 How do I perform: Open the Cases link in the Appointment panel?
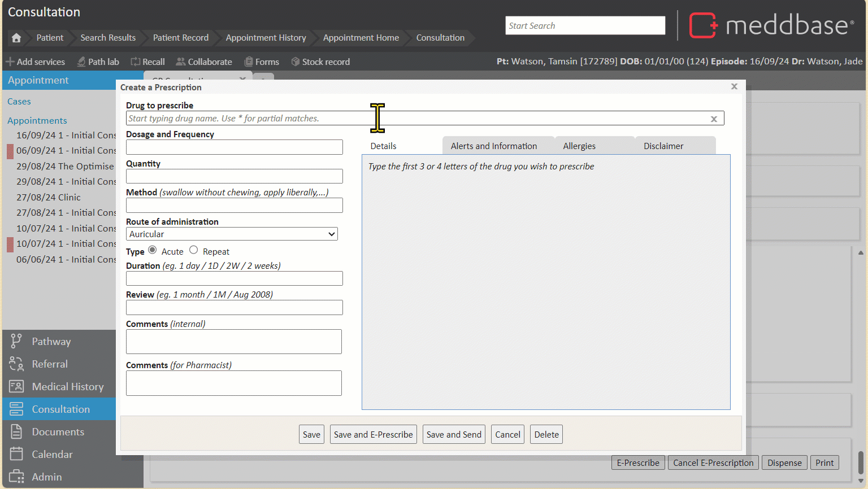point(19,102)
